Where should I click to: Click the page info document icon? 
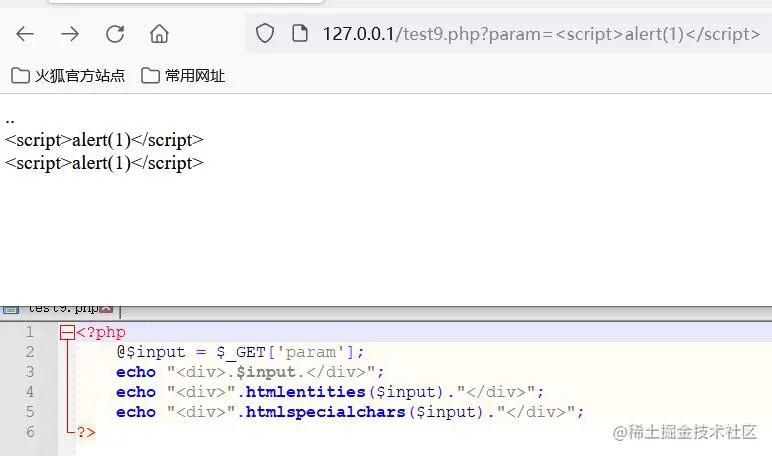coord(300,33)
